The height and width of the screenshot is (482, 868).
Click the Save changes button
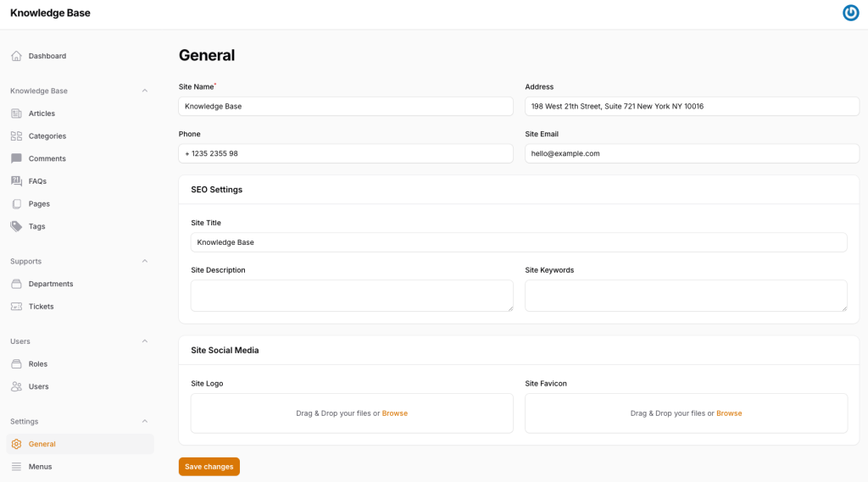point(209,467)
